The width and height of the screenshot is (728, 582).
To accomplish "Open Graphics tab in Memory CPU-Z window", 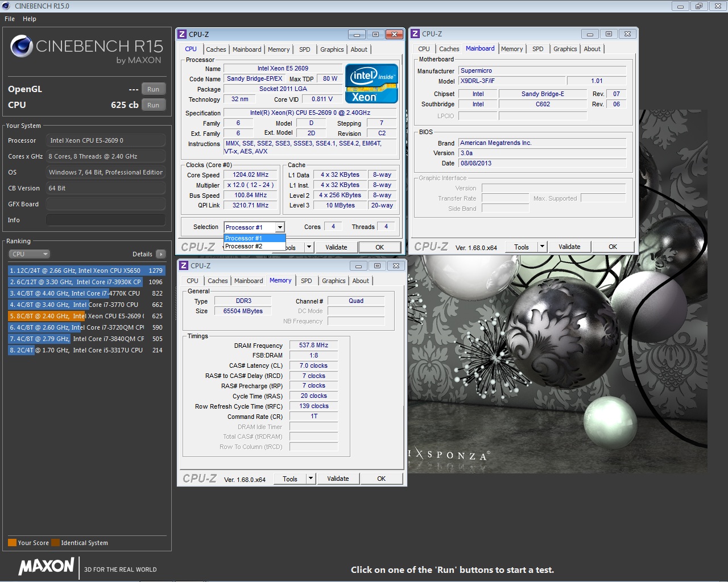I will click(334, 281).
